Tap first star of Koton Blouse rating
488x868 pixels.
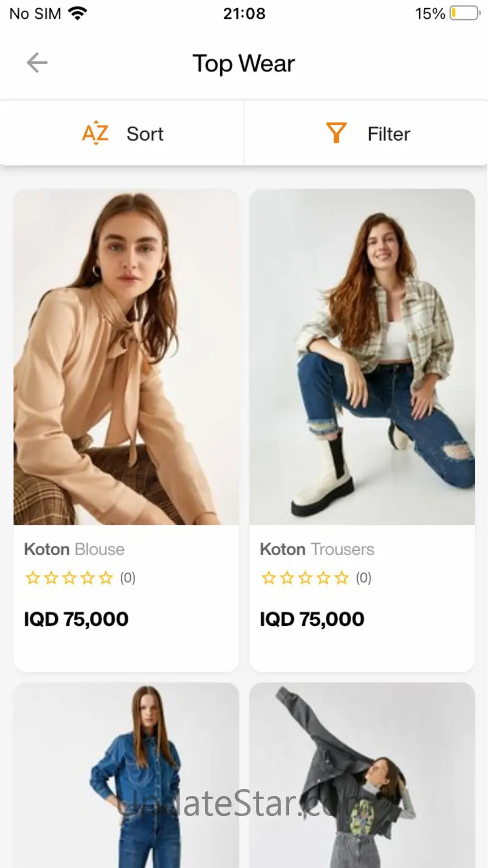32,578
